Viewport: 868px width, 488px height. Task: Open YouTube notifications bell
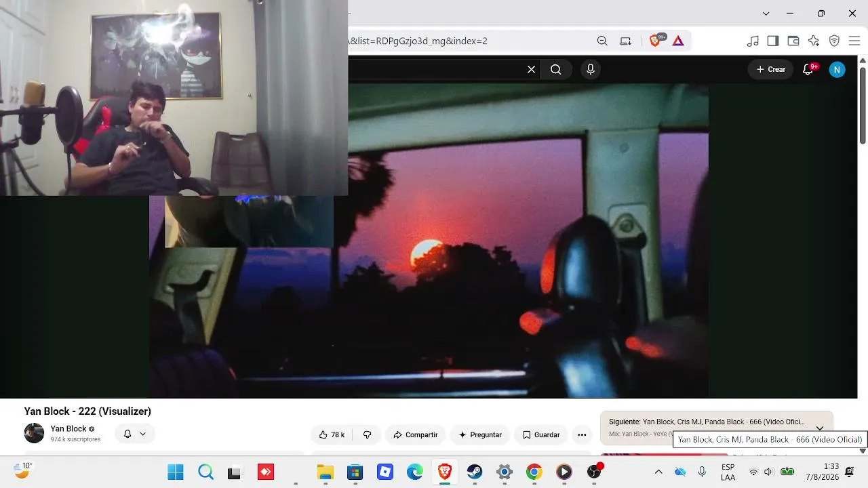click(808, 69)
